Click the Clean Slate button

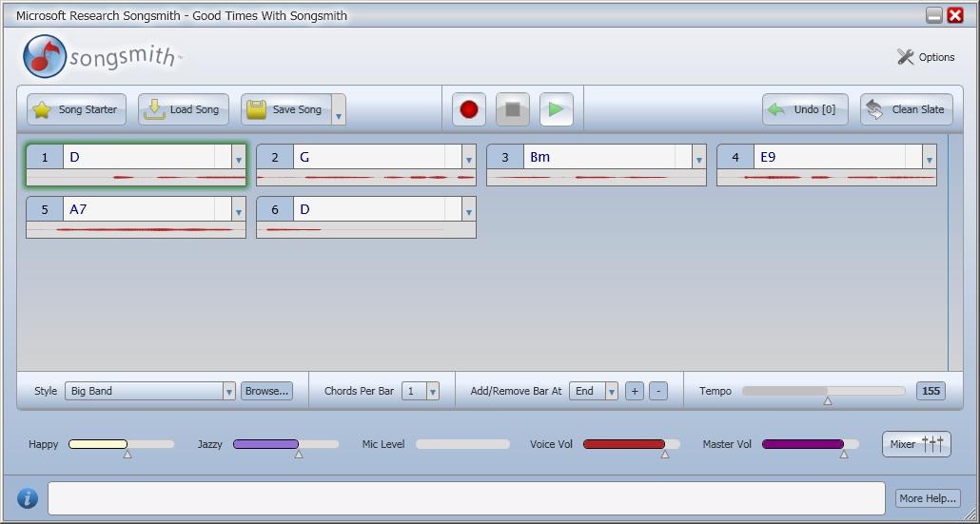906,110
